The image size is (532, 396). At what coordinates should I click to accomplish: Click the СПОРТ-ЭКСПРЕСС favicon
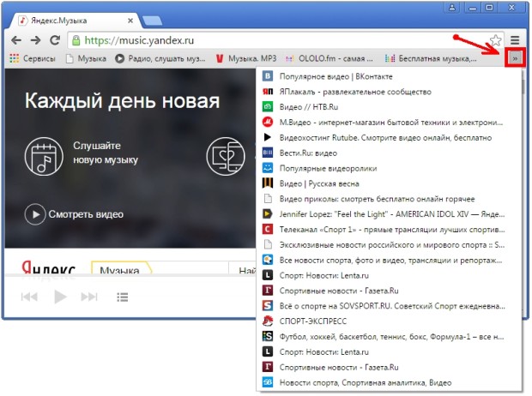268,321
